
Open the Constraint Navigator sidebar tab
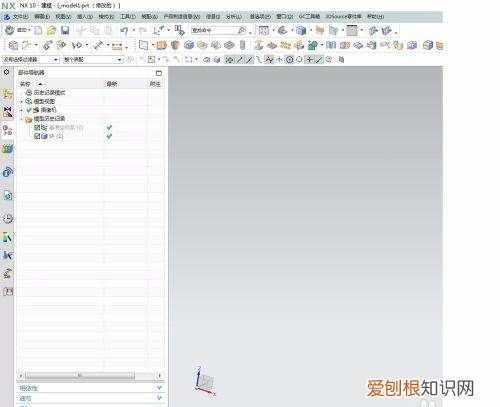(x=7, y=112)
